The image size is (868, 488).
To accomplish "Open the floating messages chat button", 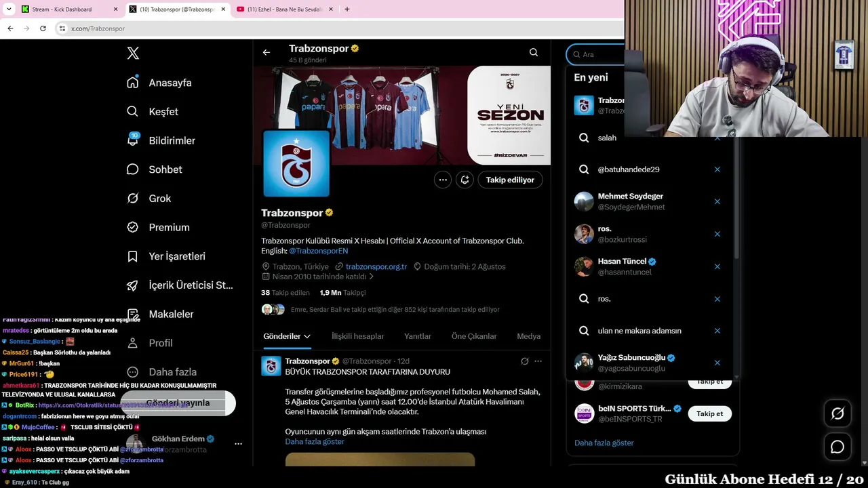I will (837, 447).
